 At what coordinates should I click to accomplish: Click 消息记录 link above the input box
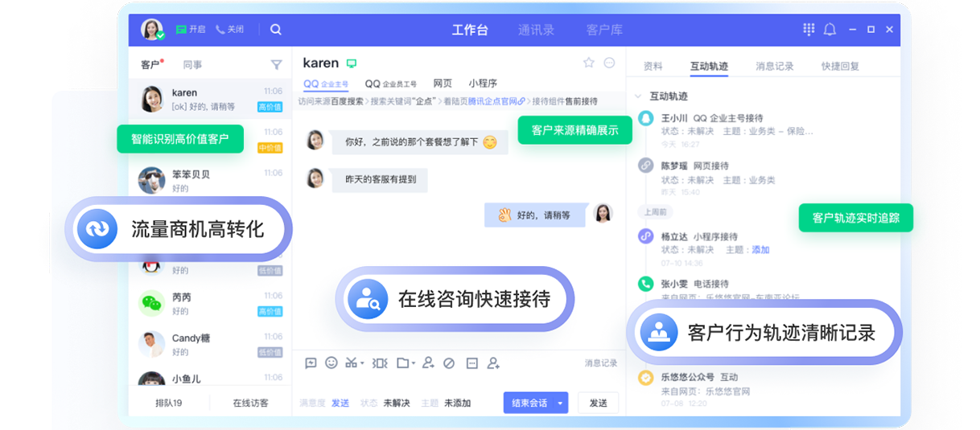[x=601, y=363]
